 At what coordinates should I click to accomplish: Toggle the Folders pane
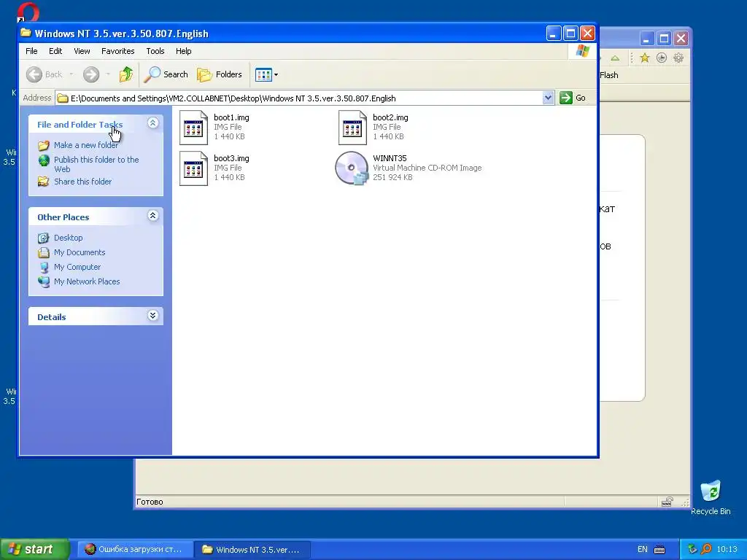point(220,74)
